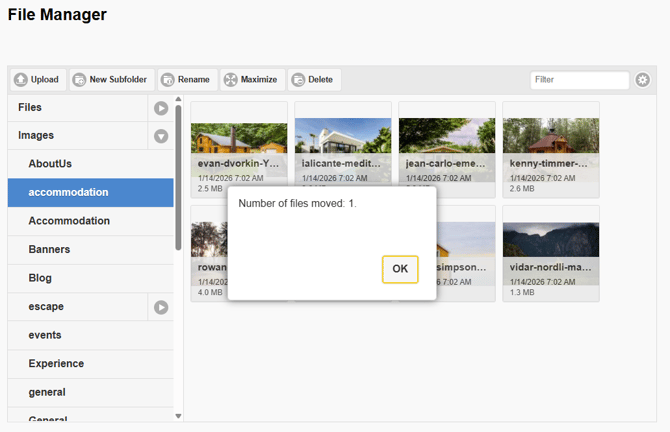670x432 pixels.
Task: Click the Rename toolbar button
Action: [x=188, y=80]
